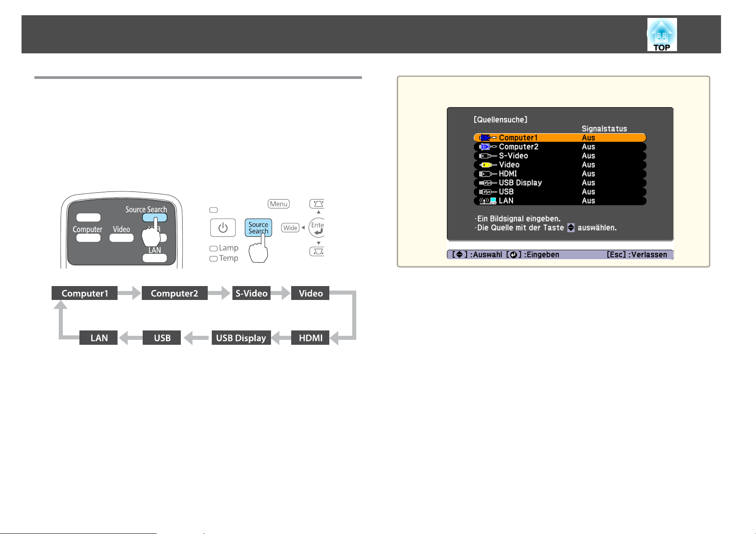Viewport: 756px width, 534px height.
Task: Click the USB connector icon in list
Action: click(488, 191)
